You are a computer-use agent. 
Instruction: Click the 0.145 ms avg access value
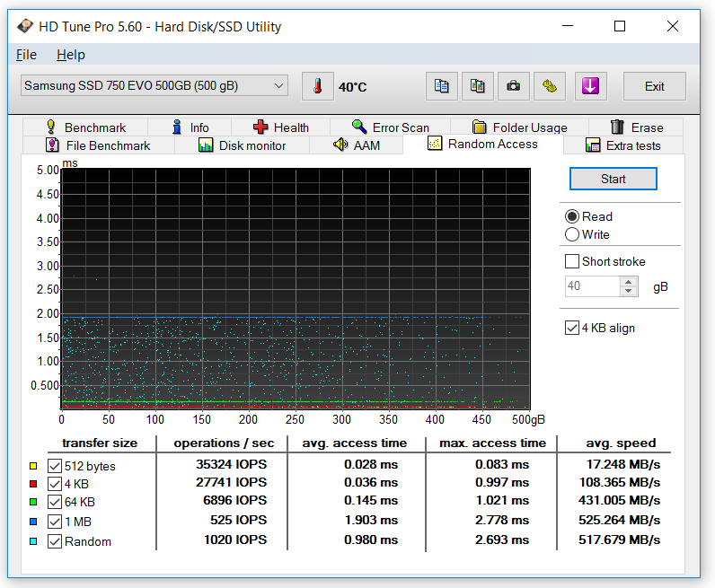click(371, 501)
